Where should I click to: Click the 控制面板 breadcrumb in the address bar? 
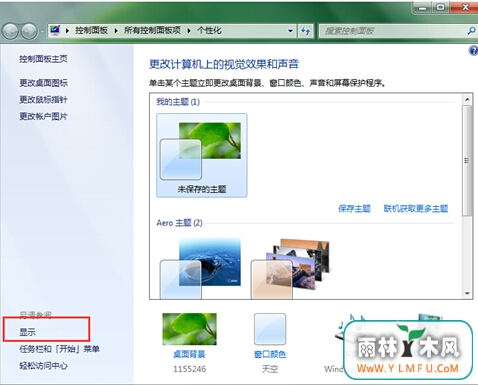click(91, 31)
